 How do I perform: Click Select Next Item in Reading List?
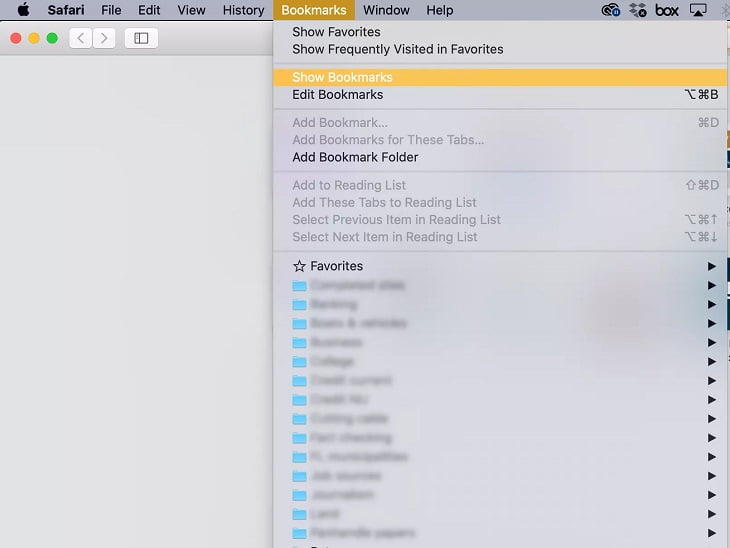point(500,237)
